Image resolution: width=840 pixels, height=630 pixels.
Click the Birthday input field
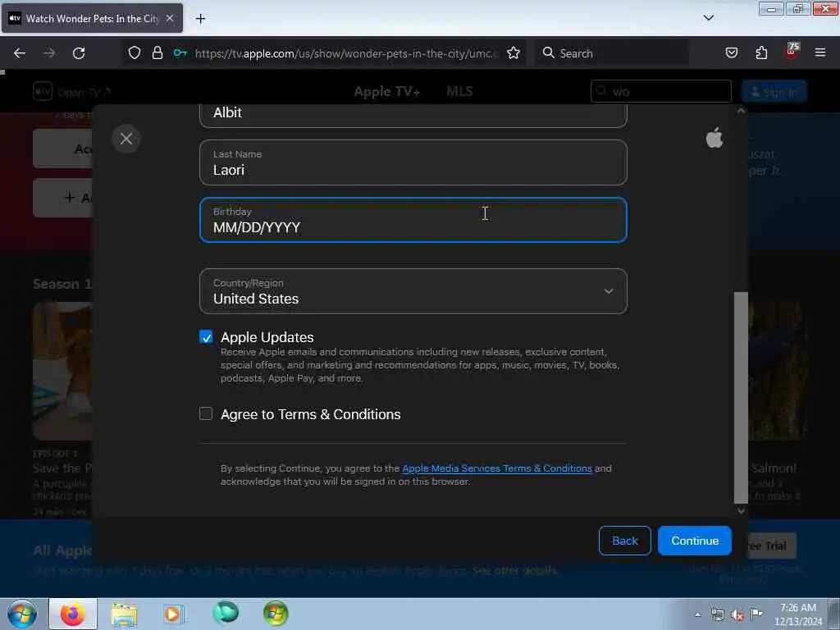click(x=413, y=220)
